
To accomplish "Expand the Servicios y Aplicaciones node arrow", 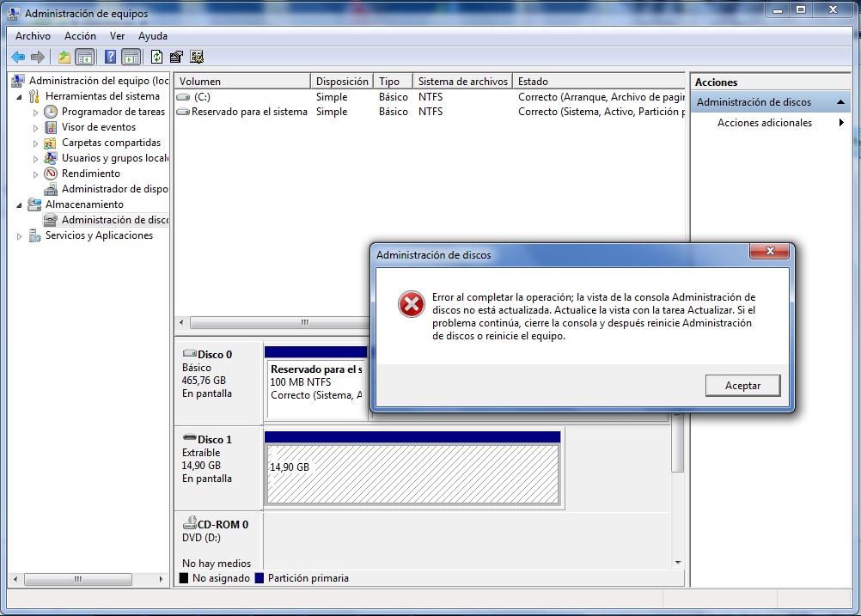I will pyautogui.click(x=19, y=236).
